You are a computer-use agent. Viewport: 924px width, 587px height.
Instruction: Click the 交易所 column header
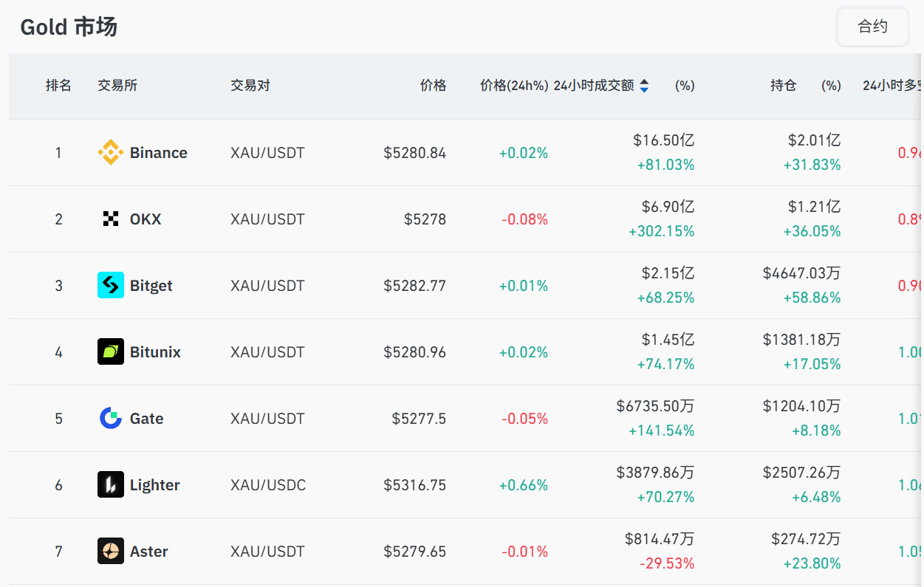(117, 86)
